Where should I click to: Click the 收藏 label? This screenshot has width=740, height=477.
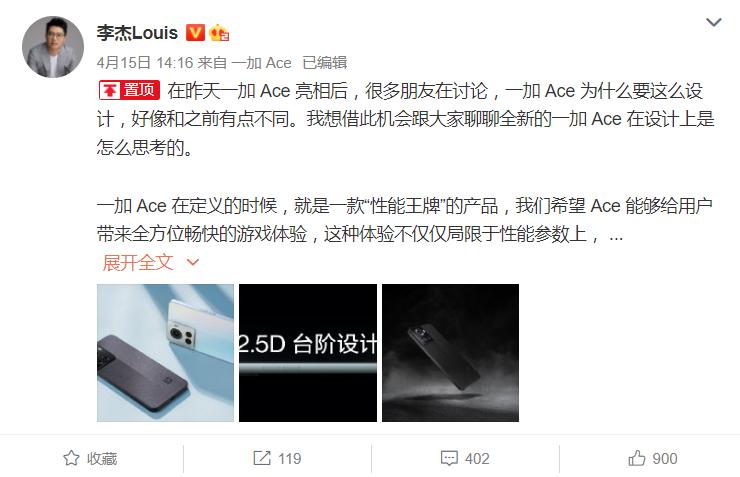[102, 459]
